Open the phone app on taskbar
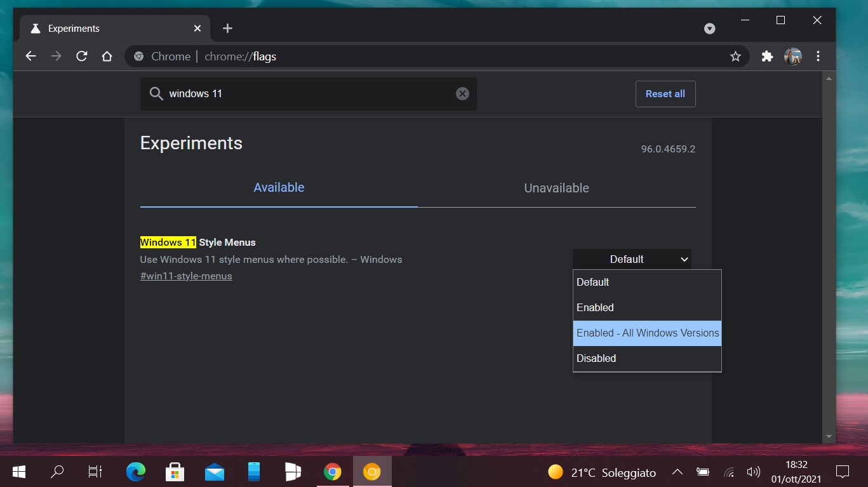Viewport: 868px width, 487px height. point(254,472)
